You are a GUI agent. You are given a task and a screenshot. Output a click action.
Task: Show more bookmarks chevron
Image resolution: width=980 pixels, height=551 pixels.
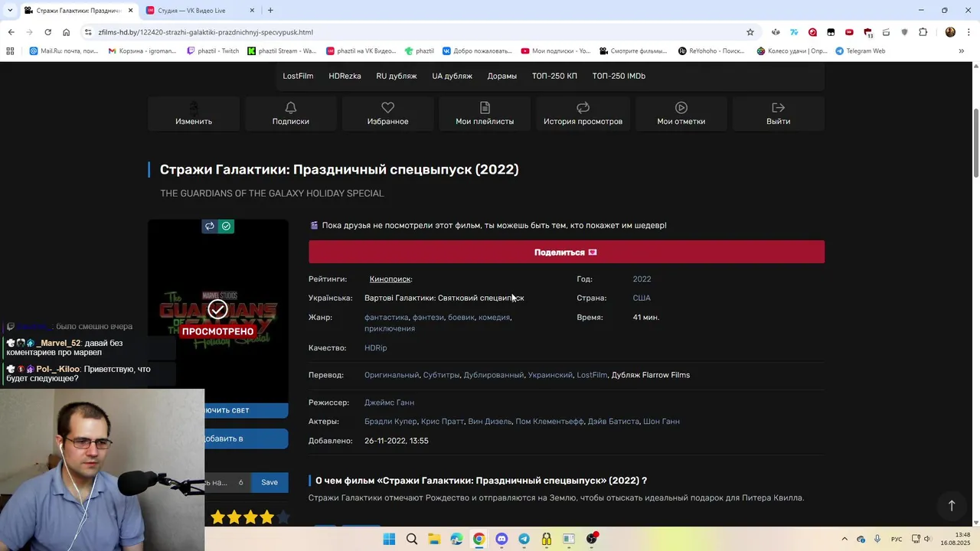(x=962, y=51)
